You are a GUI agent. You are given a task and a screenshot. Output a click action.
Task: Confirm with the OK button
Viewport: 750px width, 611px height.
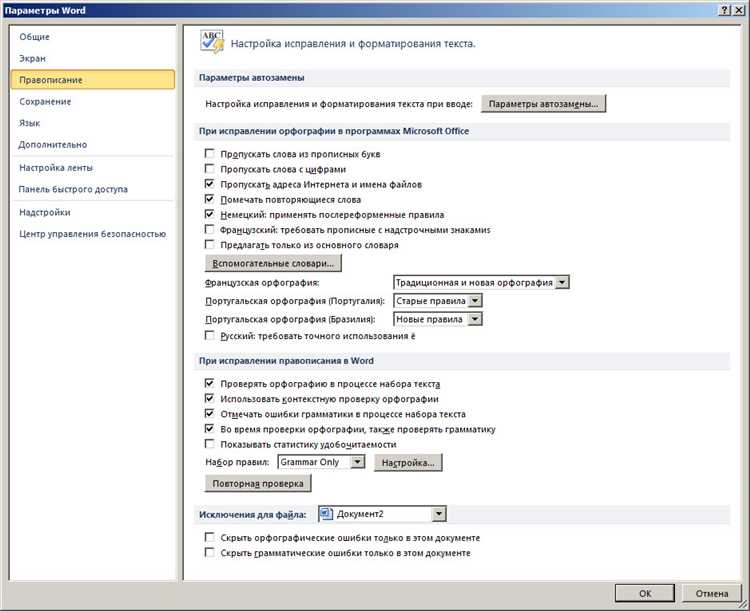(645, 593)
